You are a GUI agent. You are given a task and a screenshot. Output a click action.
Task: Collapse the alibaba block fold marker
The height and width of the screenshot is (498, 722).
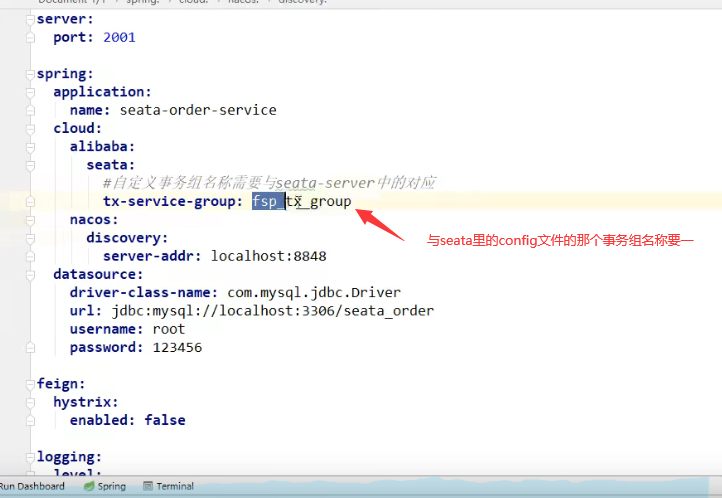30,147
